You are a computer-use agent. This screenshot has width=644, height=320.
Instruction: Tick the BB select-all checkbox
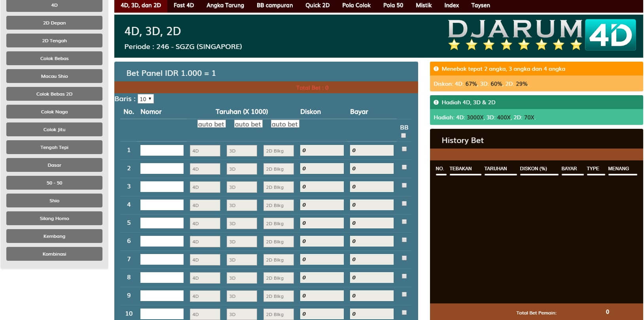point(403,136)
